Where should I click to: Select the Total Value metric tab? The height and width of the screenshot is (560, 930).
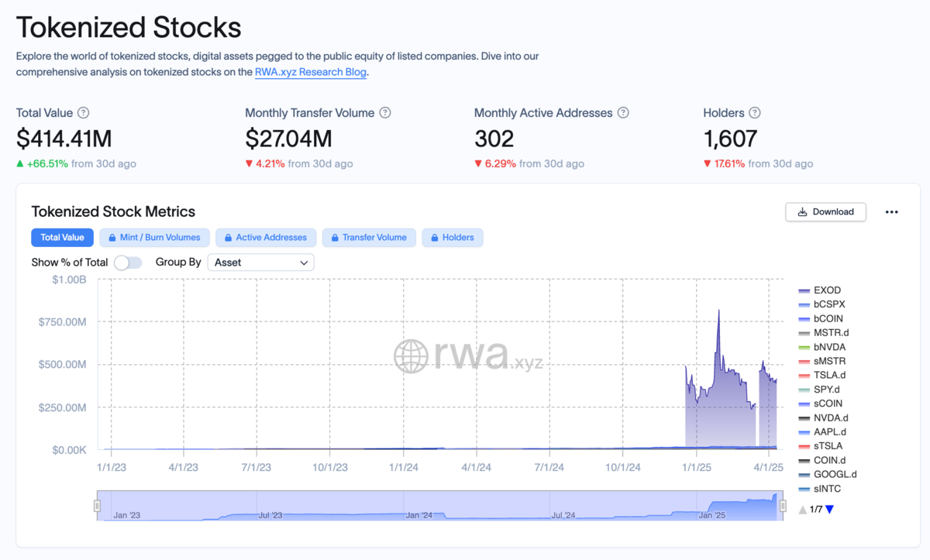(63, 238)
